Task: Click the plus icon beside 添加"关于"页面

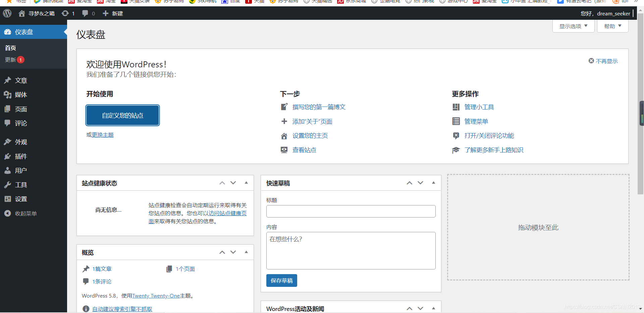Action: pyautogui.click(x=284, y=121)
